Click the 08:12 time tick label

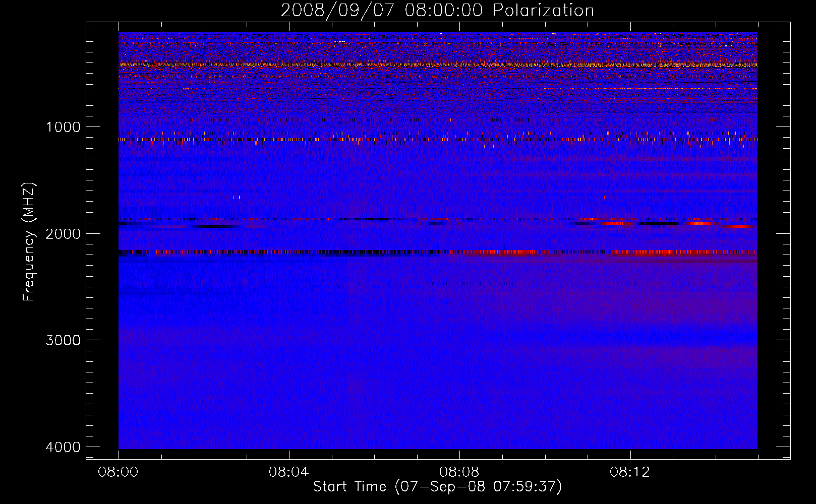(x=629, y=472)
